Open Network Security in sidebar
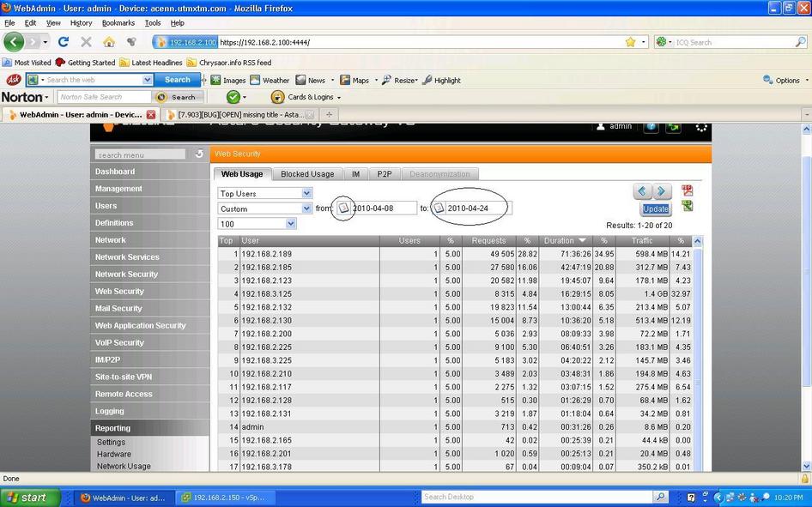812x507 pixels. (126, 275)
